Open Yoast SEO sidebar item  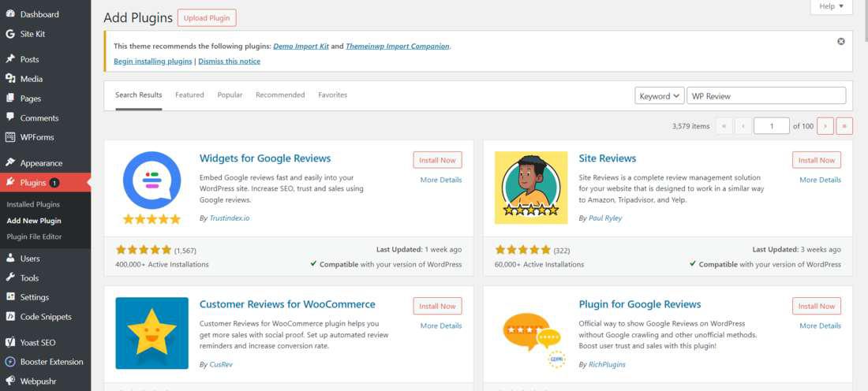click(37, 342)
